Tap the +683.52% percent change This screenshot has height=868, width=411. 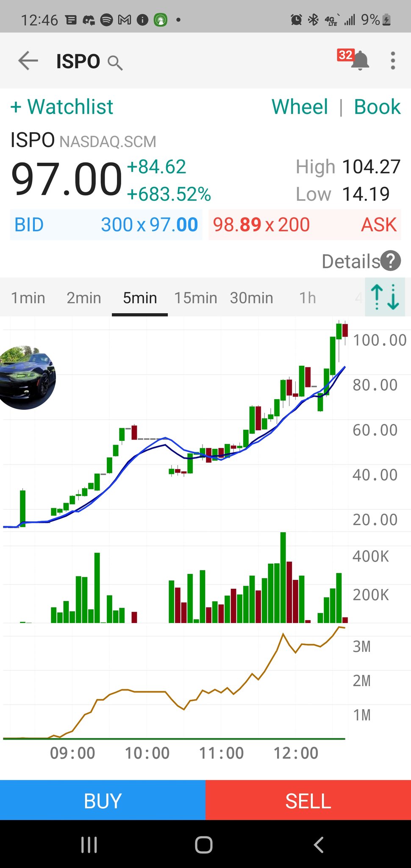pyautogui.click(x=169, y=194)
